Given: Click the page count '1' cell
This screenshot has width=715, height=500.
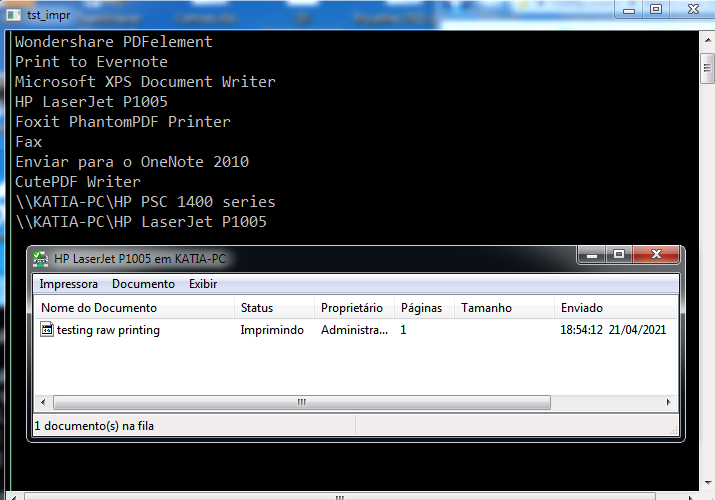Looking at the screenshot, I should 403,330.
